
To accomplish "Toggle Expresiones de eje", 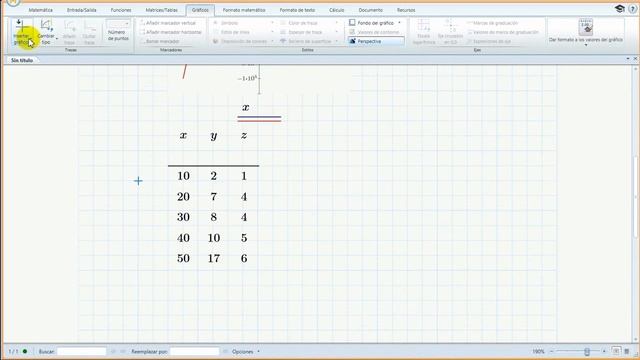I will pos(489,41).
